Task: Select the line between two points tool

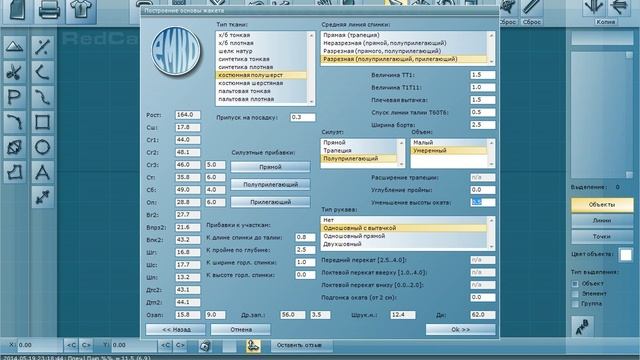Action: pyautogui.click(x=42, y=47)
